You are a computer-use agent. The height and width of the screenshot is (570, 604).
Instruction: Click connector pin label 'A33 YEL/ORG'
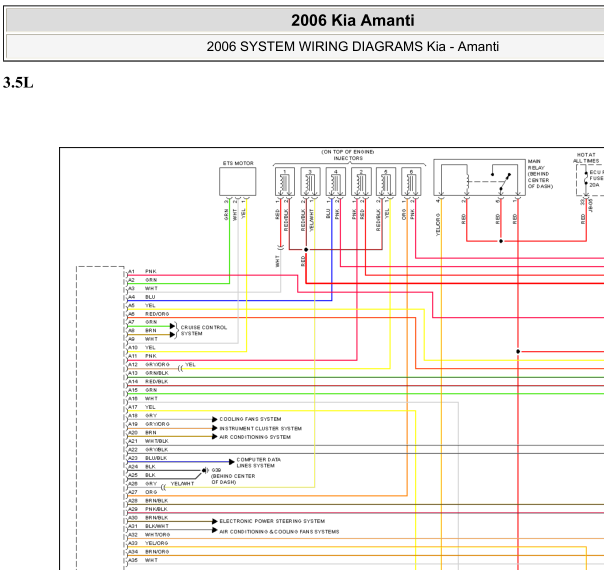pyautogui.click(x=148, y=543)
